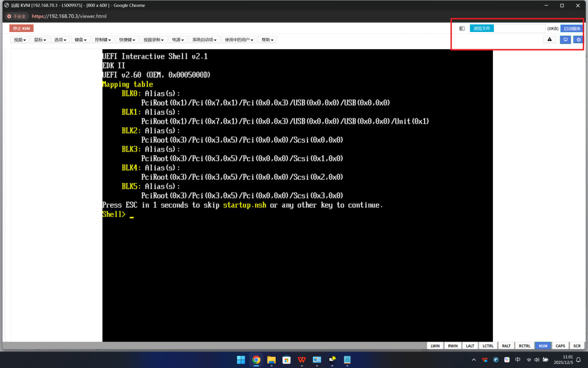588x368 pixels.
Task: Expand the 视频录制 dropdown
Action: (x=154, y=40)
